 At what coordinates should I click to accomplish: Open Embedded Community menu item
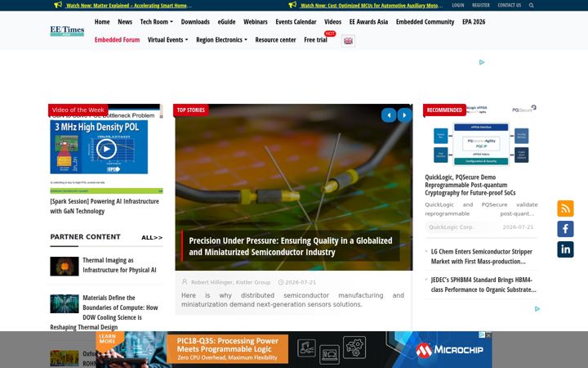click(x=425, y=22)
